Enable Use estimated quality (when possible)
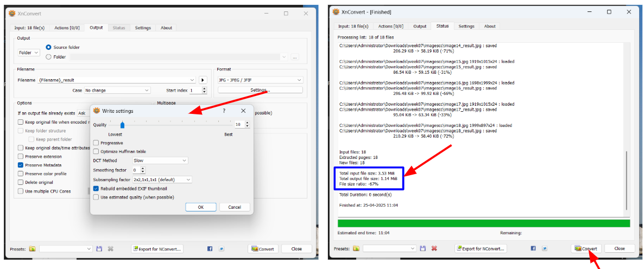Screen dimensions: 644x269 pyautogui.click(x=96, y=197)
